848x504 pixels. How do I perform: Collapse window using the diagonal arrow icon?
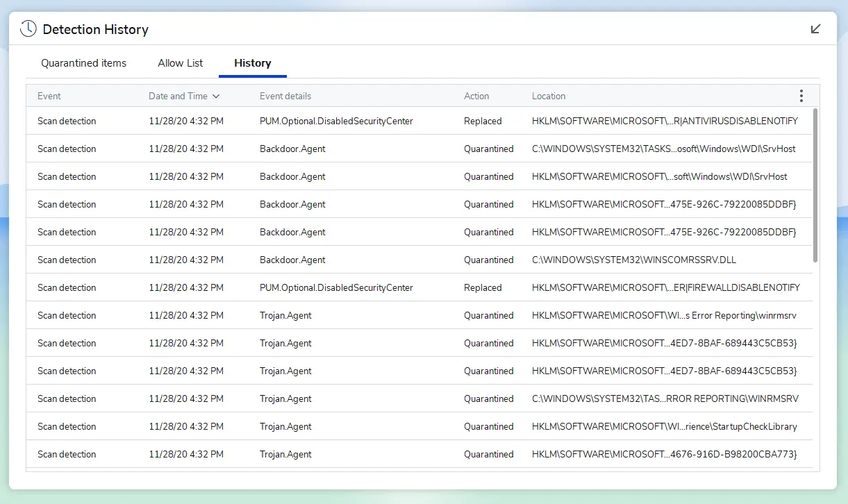coord(816,28)
